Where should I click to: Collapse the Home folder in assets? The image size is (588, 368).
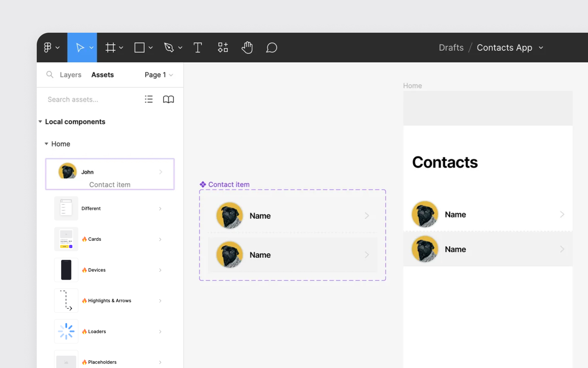point(47,144)
